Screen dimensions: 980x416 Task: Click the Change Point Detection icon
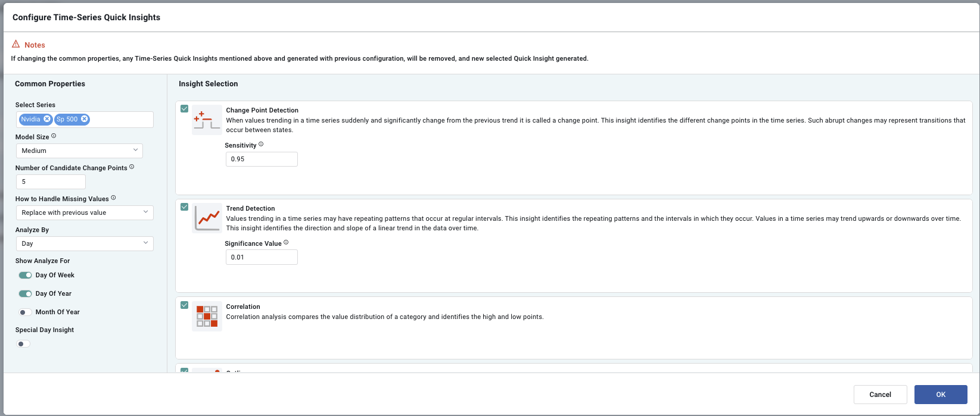coord(207,120)
